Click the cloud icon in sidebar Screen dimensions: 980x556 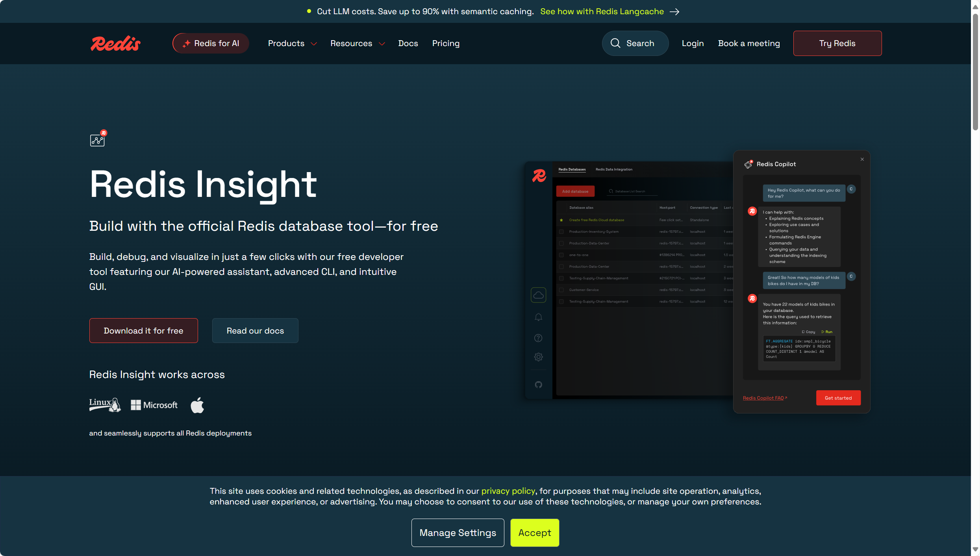point(538,295)
